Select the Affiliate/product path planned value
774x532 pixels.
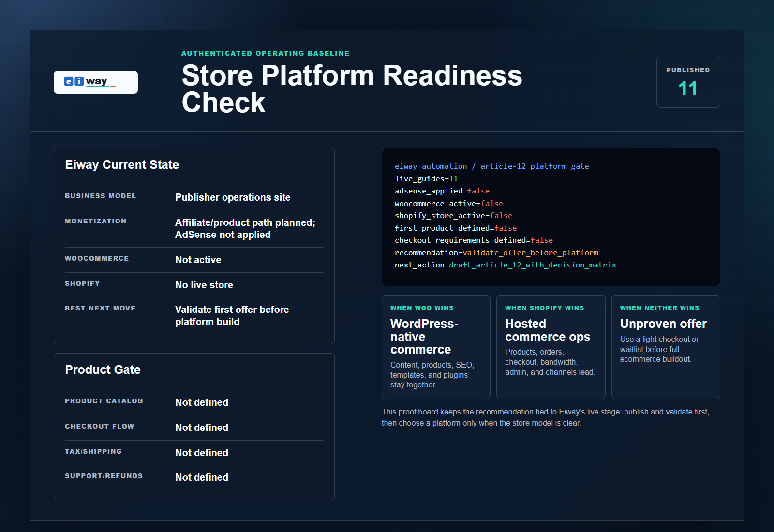pyautogui.click(x=245, y=228)
